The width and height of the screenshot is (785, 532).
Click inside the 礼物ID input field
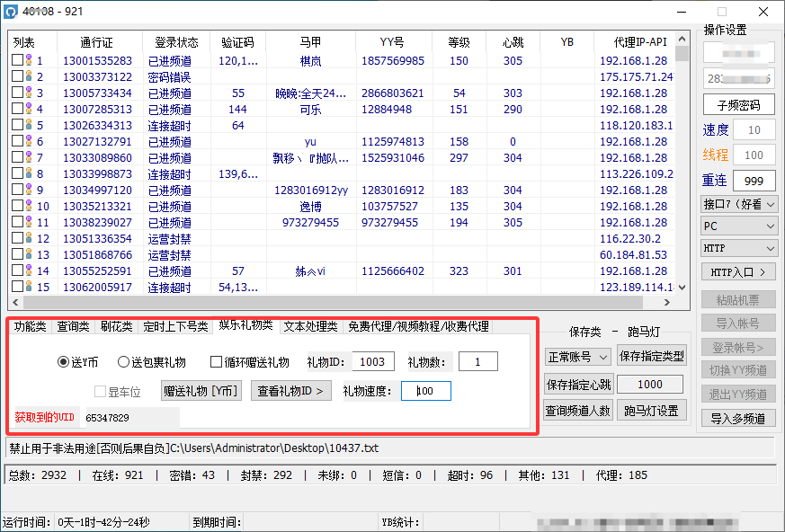point(373,362)
